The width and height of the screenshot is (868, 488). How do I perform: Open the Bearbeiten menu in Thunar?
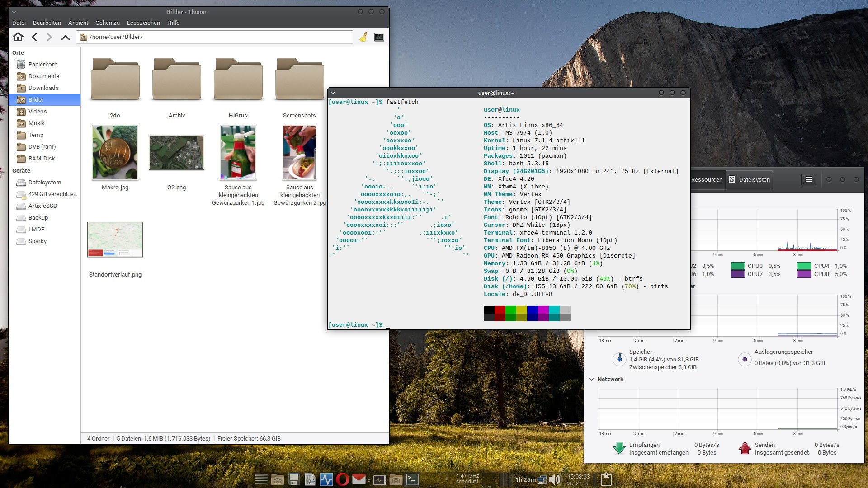click(x=47, y=23)
